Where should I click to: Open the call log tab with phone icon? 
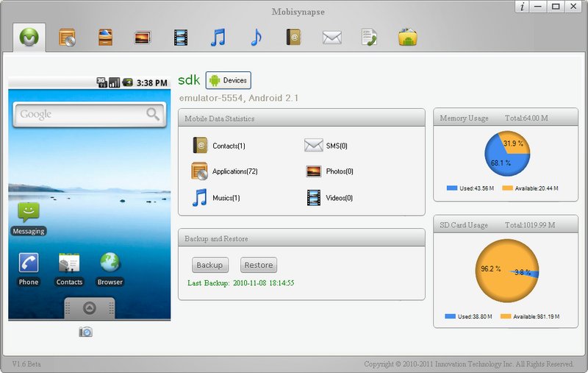point(369,37)
